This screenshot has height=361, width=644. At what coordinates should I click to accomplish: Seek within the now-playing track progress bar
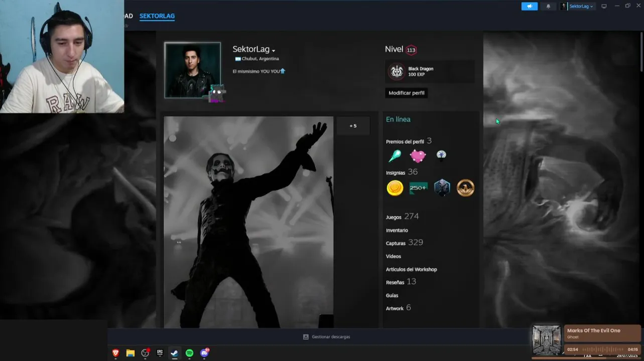pos(602,349)
